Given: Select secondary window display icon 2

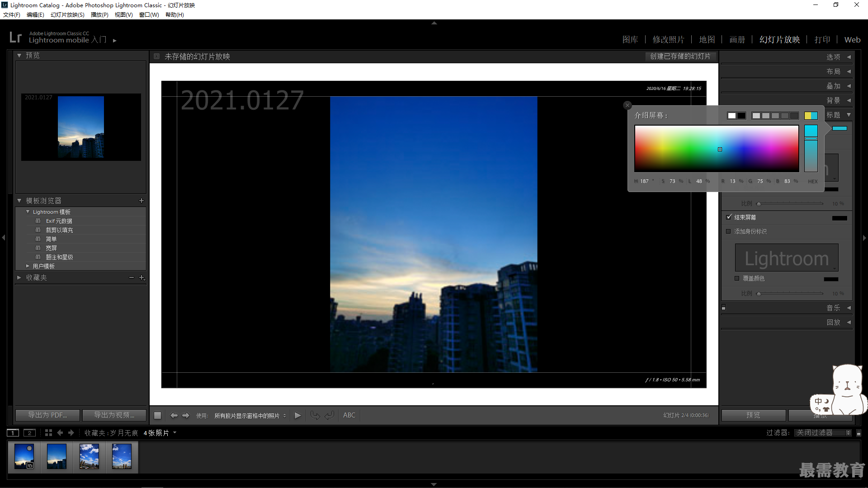Looking at the screenshot, I should tap(29, 433).
